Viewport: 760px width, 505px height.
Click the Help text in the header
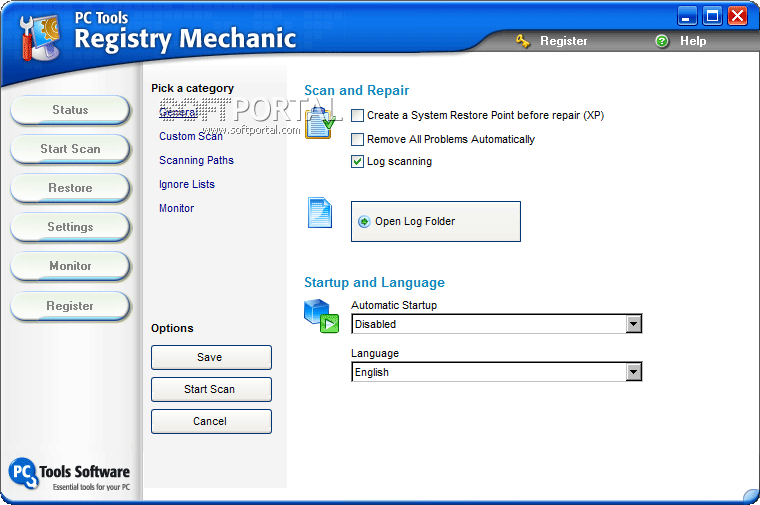click(693, 41)
